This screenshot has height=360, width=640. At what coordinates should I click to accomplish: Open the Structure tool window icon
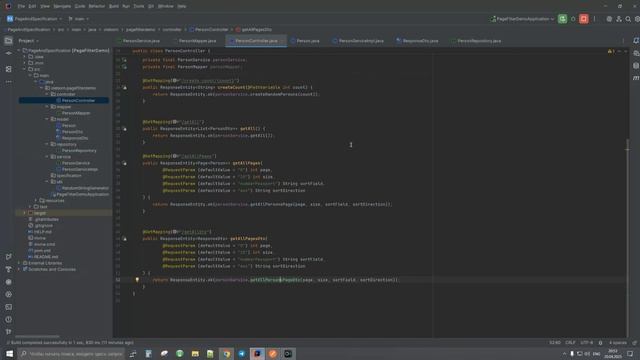(8, 69)
